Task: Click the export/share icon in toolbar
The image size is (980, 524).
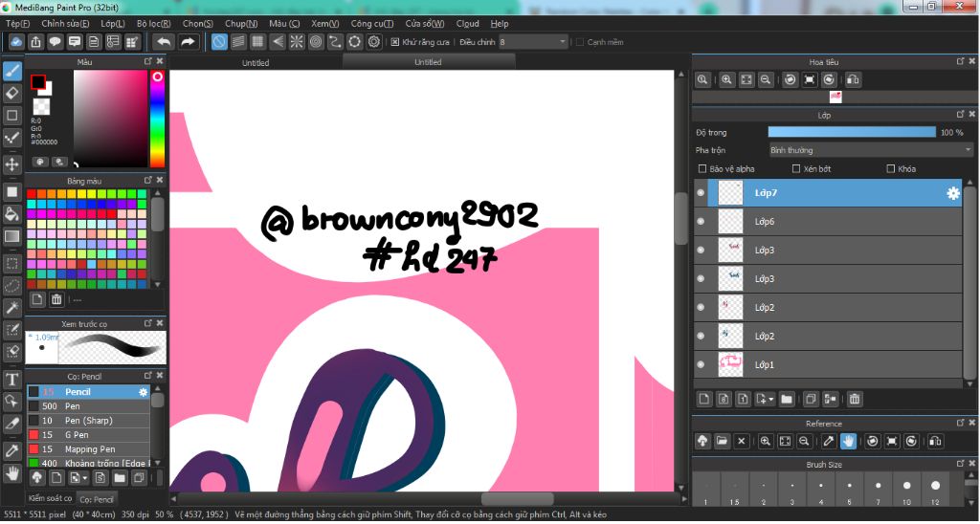Action: [35, 42]
